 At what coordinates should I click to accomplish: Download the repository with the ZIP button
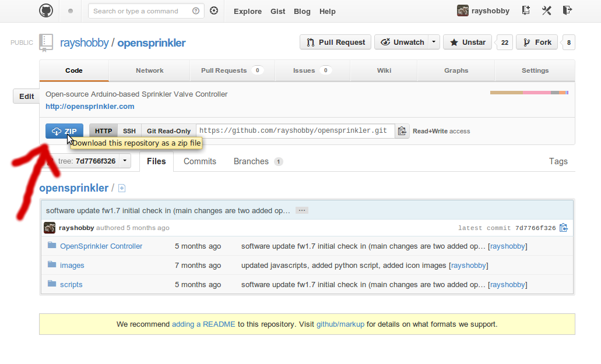pyautogui.click(x=64, y=131)
